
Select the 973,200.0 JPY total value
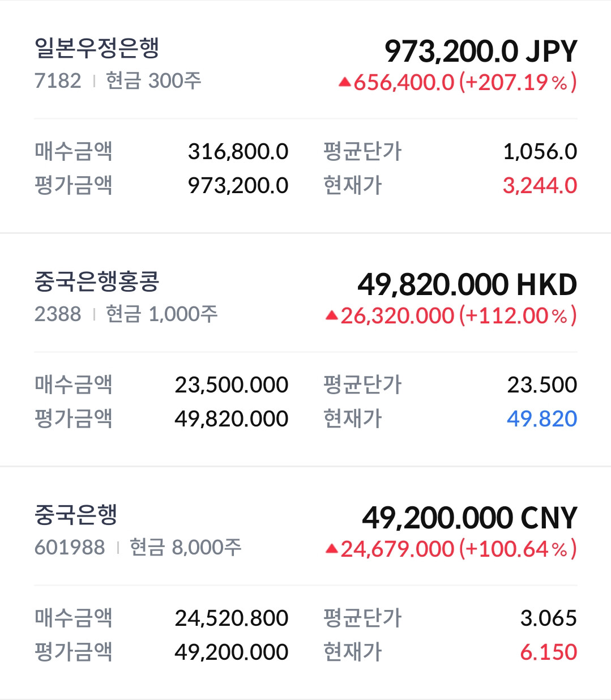[481, 52]
